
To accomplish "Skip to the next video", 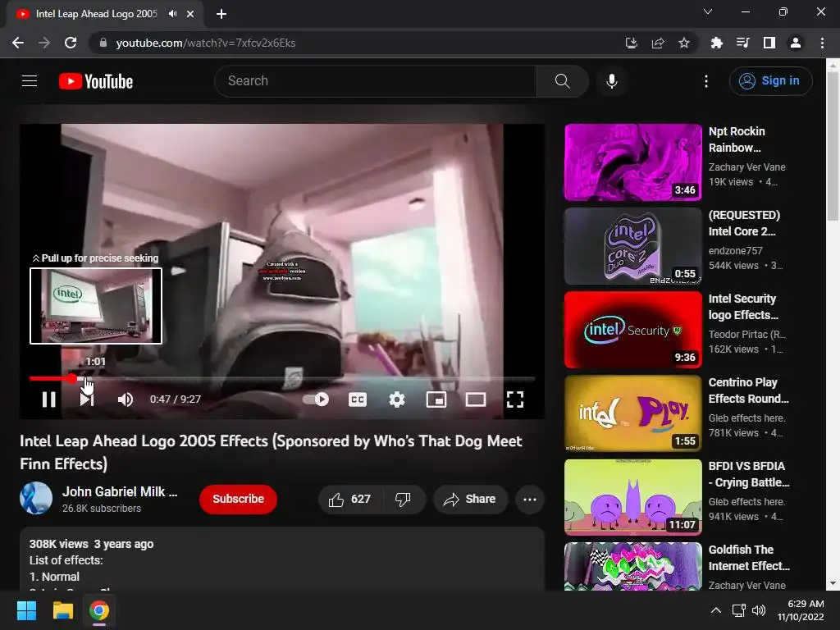I will tap(87, 399).
